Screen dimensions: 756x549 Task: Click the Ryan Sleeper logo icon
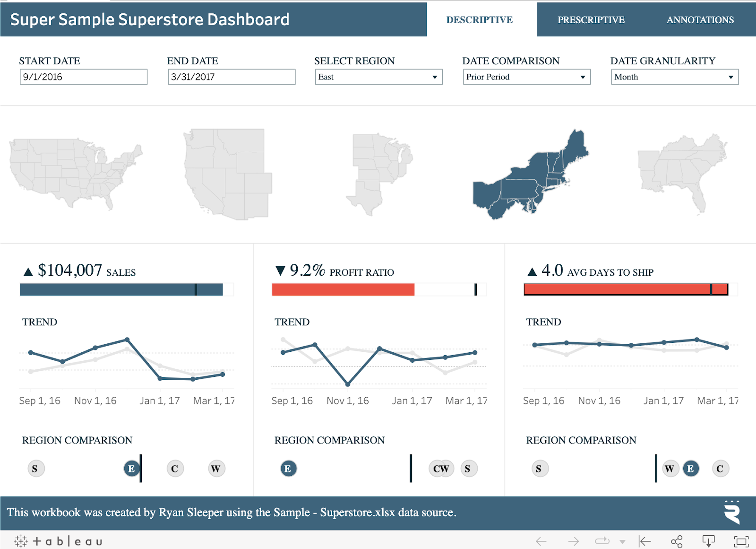click(732, 512)
